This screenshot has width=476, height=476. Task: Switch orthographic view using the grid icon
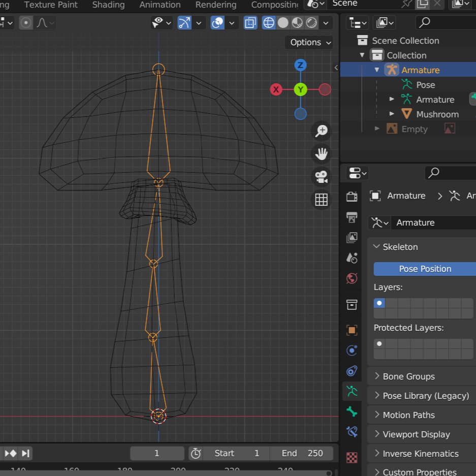tap(321, 200)
